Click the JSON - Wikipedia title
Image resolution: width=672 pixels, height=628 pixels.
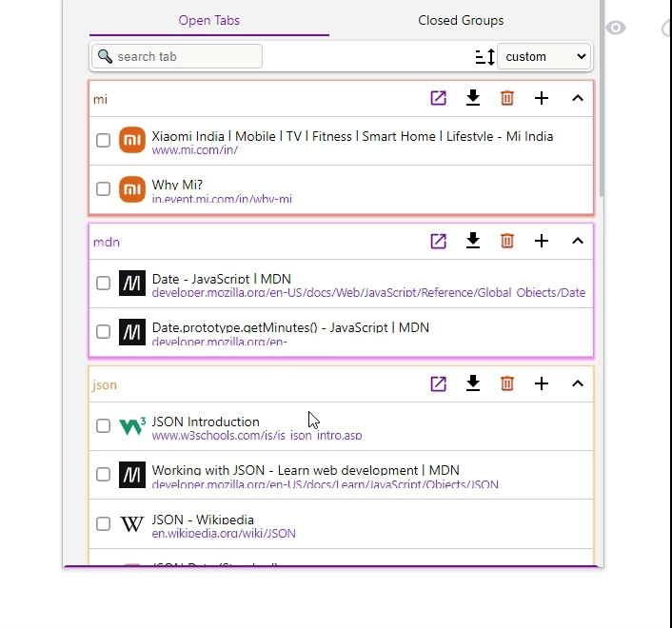(x=203, y=520)
